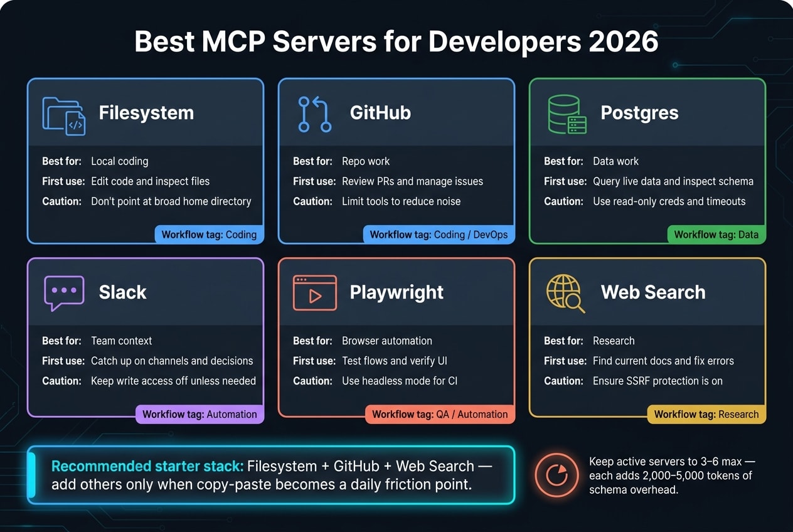
Task: Click the GitHub pull request icon
Action: tap(315, 114)
